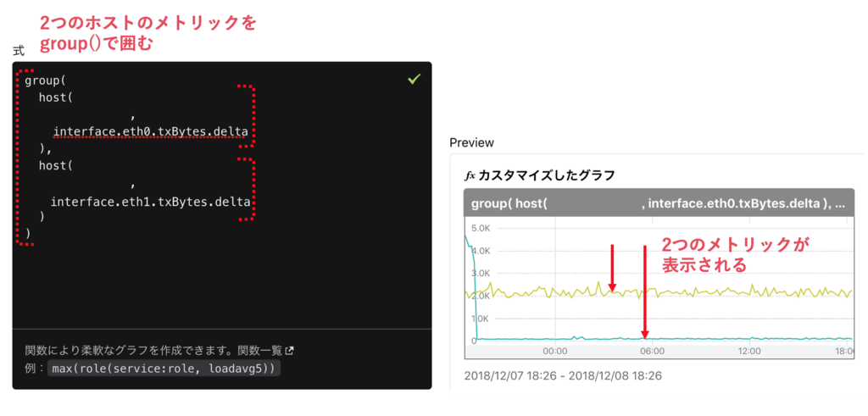Click 'interface.eth0.txBytes.delta' in the expression editor
Screen dimensions: 868x416
click(151, 131)
